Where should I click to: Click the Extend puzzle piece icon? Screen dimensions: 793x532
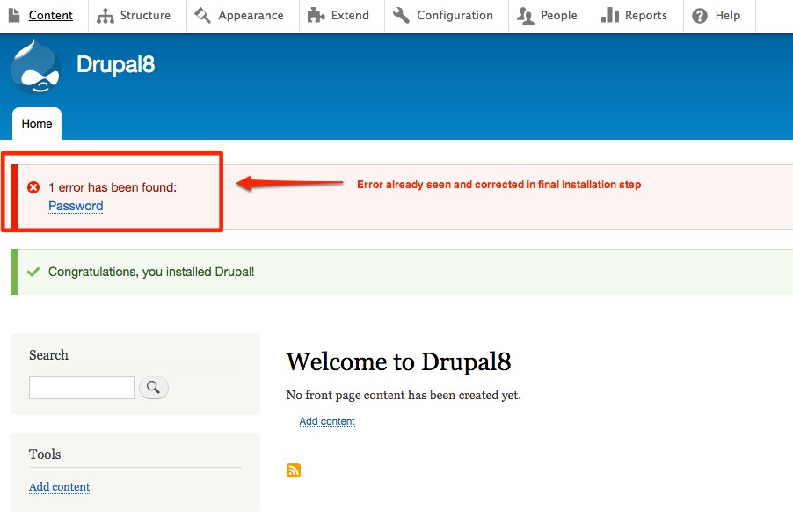pyautogui.click(x=316, y=16)
